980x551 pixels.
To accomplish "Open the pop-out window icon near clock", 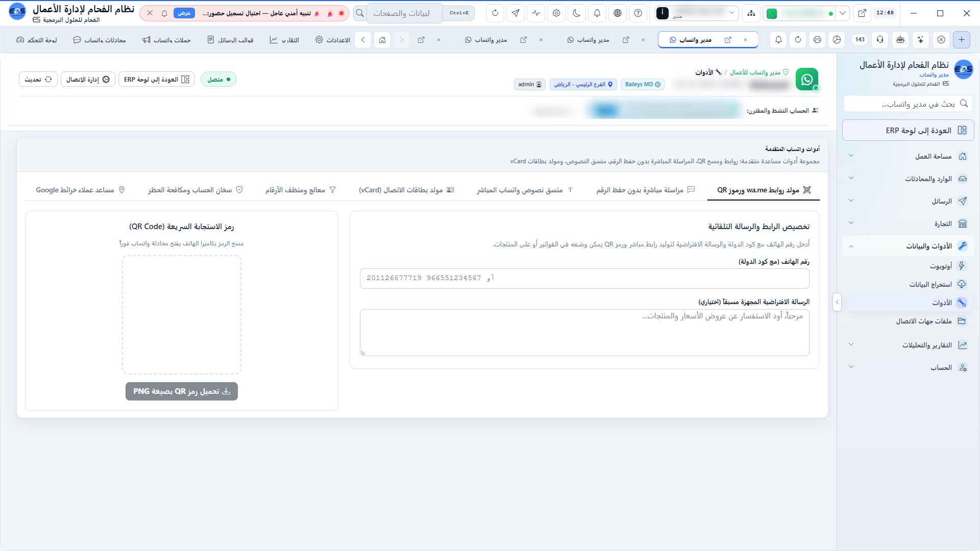I will click(862, 13).
